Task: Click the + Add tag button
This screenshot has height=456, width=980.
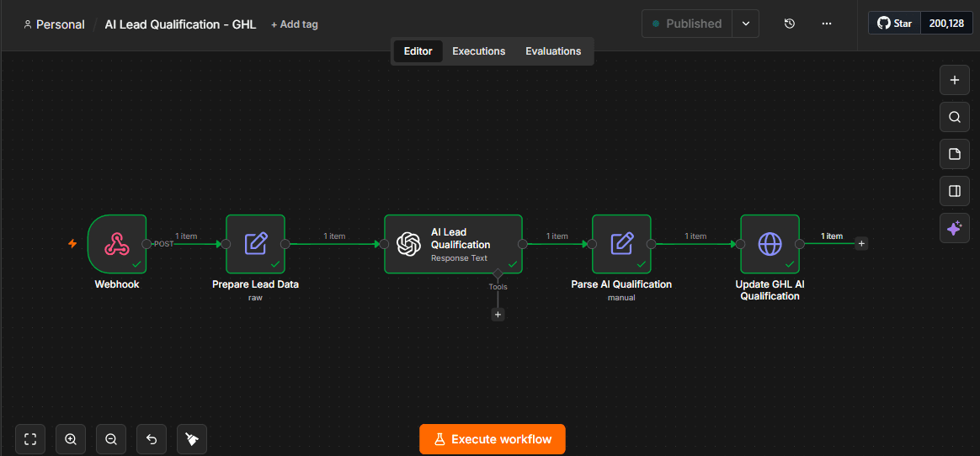Action: [295, 24]
